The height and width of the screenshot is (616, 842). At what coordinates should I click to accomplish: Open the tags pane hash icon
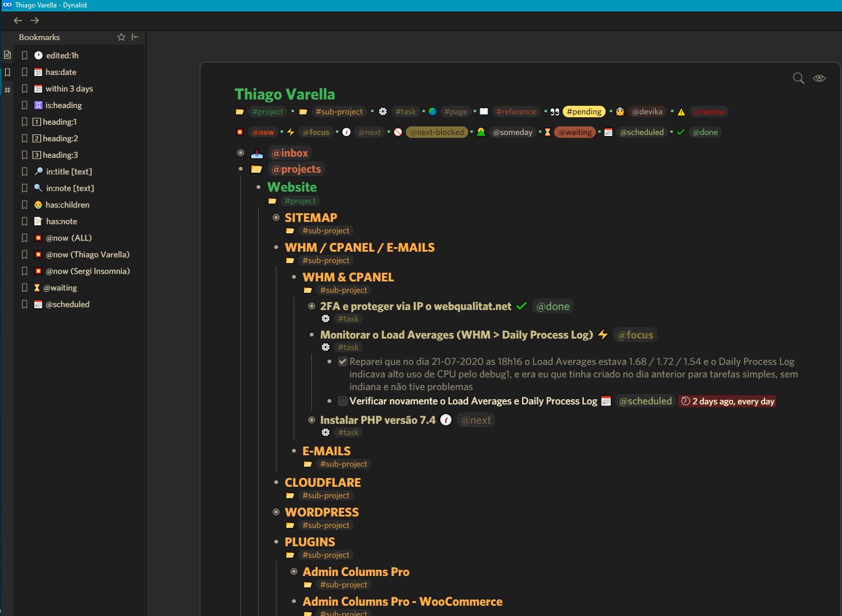[7, 90]
